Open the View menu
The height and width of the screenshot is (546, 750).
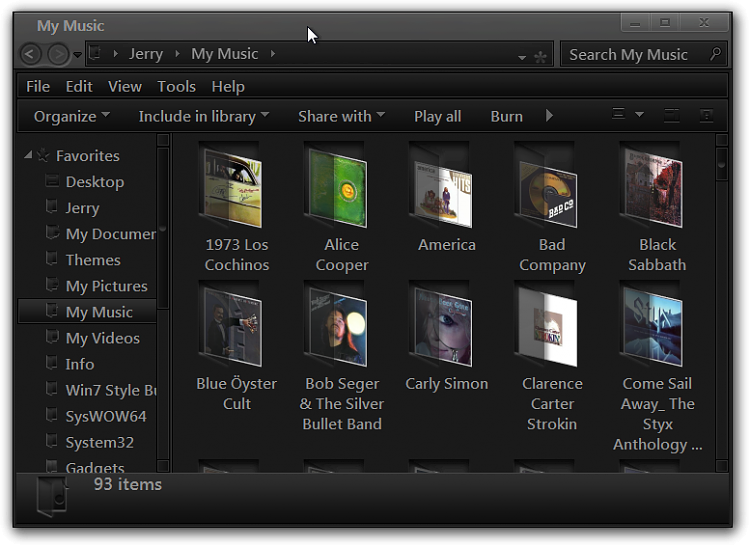(125, 86)
